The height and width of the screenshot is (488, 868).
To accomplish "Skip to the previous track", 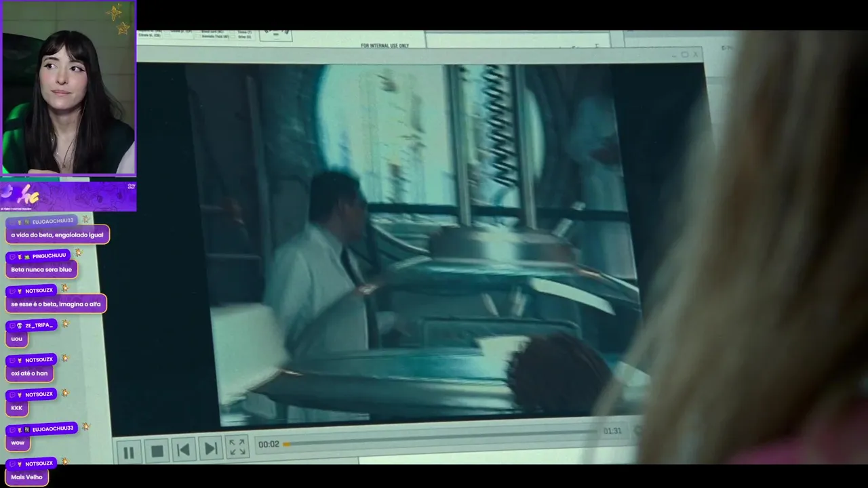I will pos(183,449).
